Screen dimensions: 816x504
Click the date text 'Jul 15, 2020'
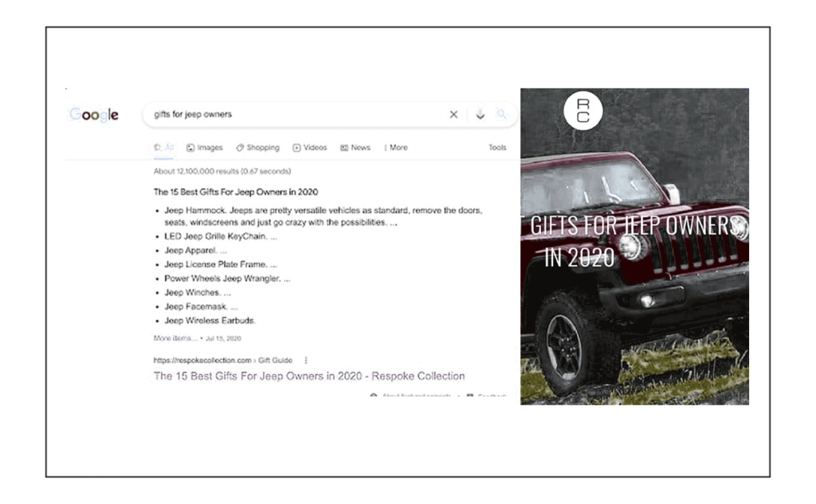[223, 338]
